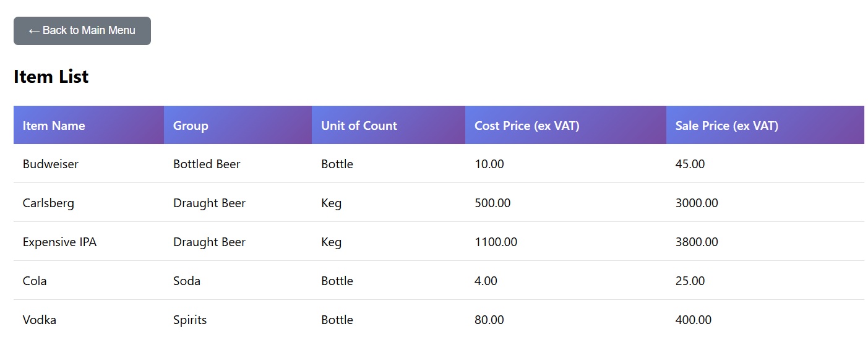Click the Expensive IPA item name
Viewport: 868px width, 337px height.
pyautogui.click(x=59, y=242)
